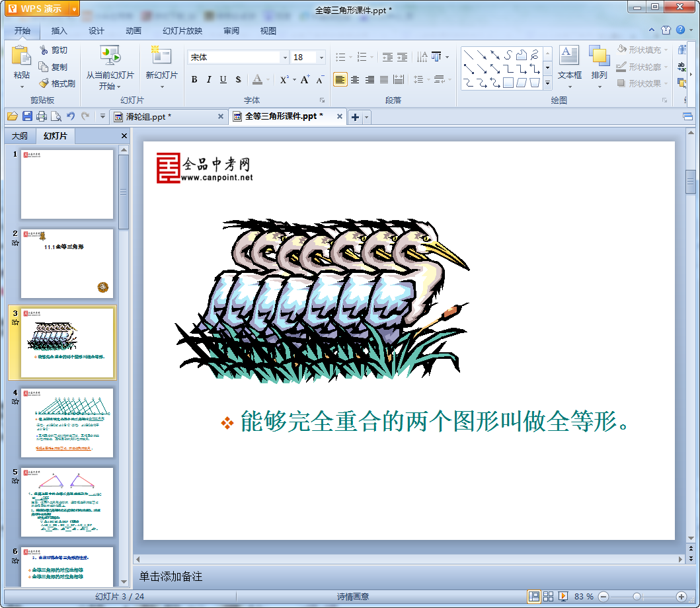700x608 pixels.
Task: Switch to normal view button in status bar
Action: [x=533, y=596]
